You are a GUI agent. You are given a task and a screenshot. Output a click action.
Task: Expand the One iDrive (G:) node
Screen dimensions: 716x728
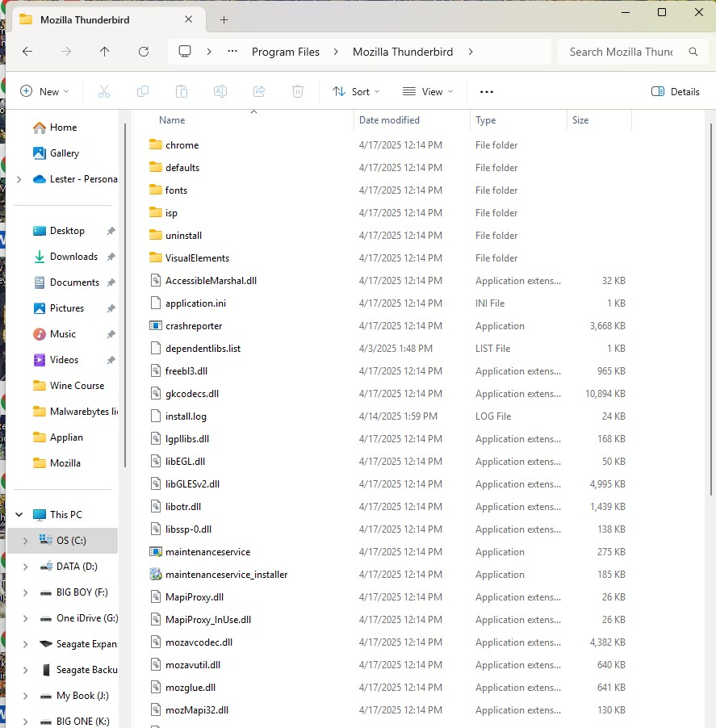(26, 618)
